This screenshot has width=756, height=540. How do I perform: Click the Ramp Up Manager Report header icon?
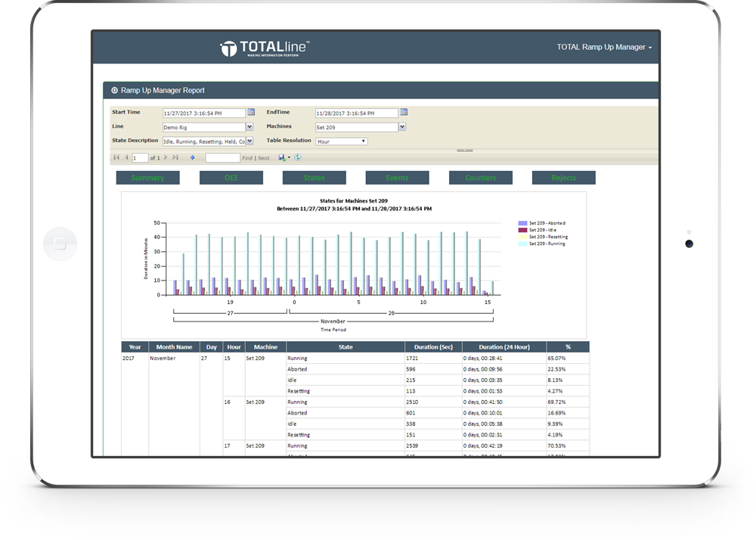click(115, 90)
